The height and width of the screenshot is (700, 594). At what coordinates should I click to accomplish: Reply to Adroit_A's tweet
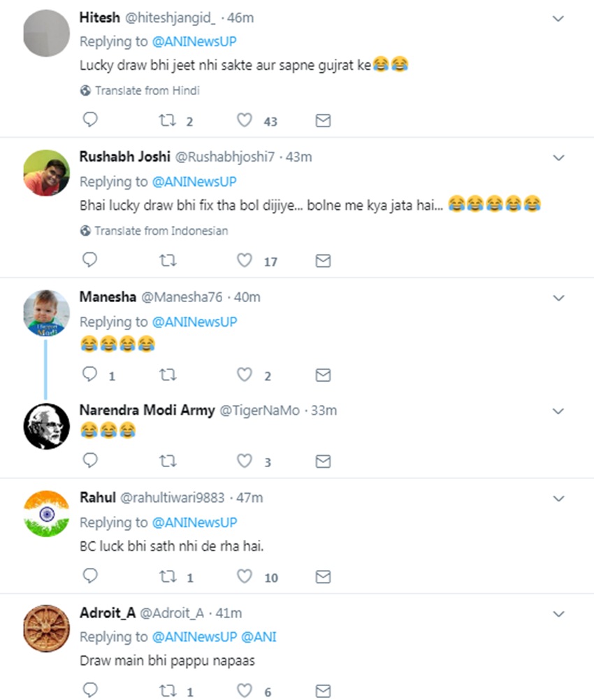point(89,692)
